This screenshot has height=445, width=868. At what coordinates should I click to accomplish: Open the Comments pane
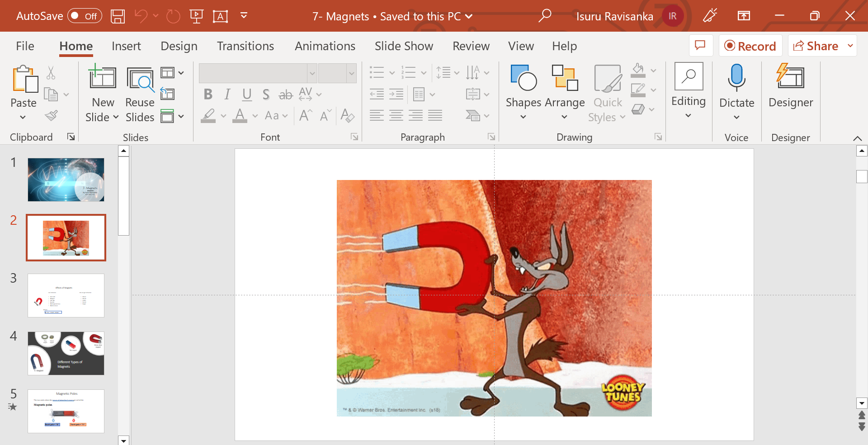point(701,46)
